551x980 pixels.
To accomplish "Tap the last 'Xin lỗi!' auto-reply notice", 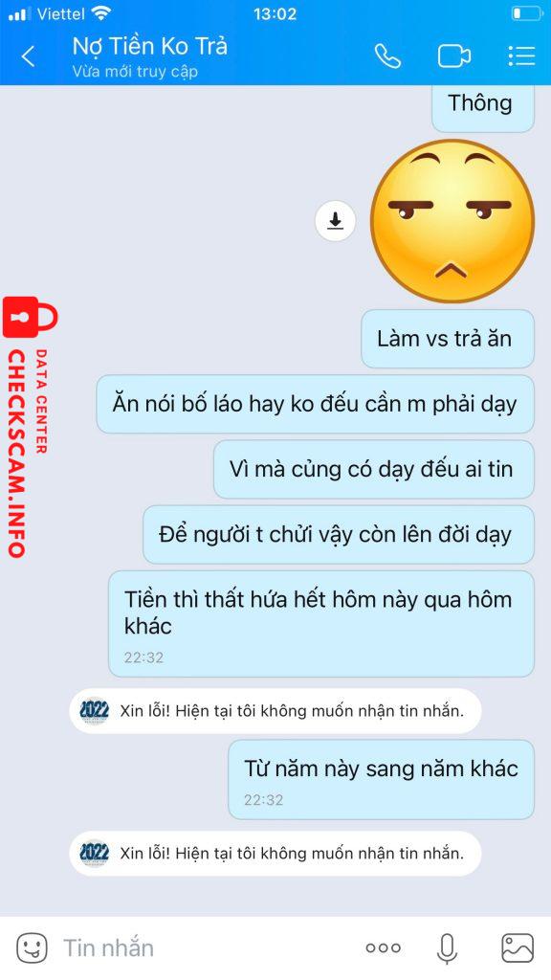I will point(275,853).
